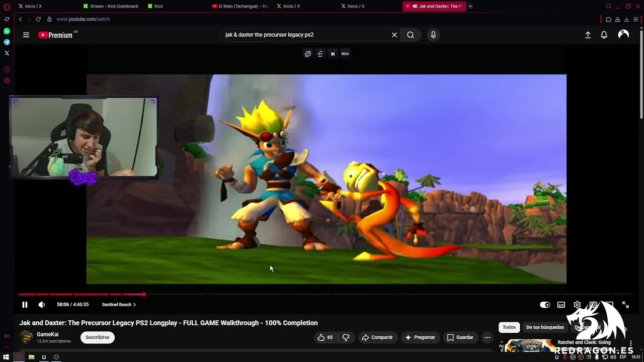Image resolution: width=644 pixels, height=362 pixels.
Task: Clear the search query text
Action: coord(394,35)
